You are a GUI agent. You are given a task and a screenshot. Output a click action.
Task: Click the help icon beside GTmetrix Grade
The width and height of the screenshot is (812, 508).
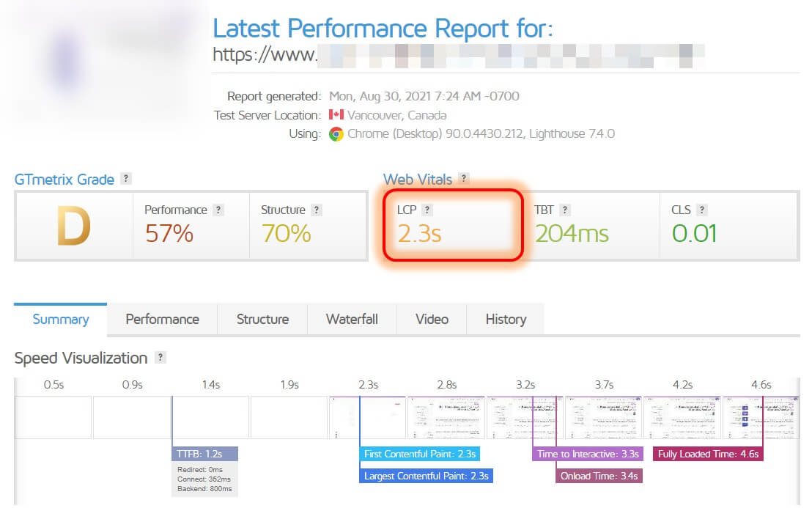click(125, 179)
